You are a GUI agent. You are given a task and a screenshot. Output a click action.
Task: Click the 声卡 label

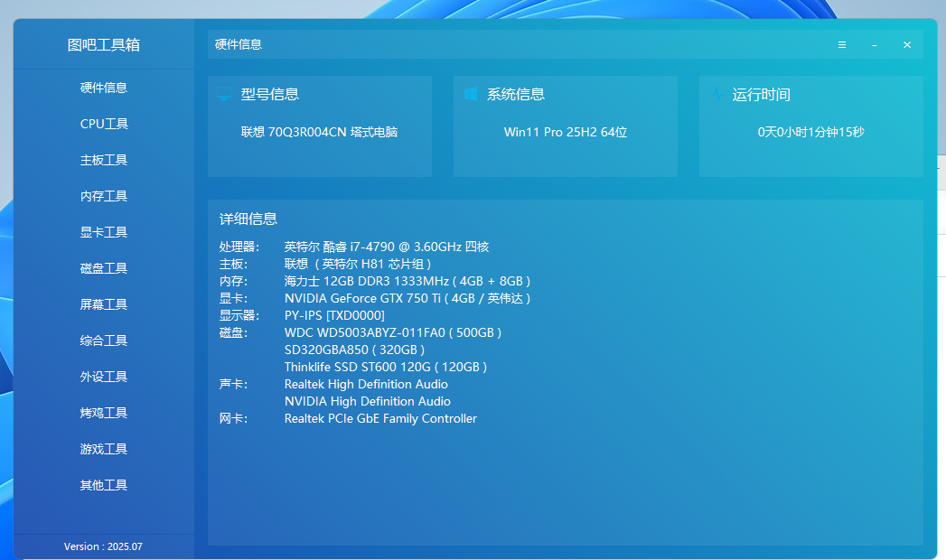click(x=233, y=384)
